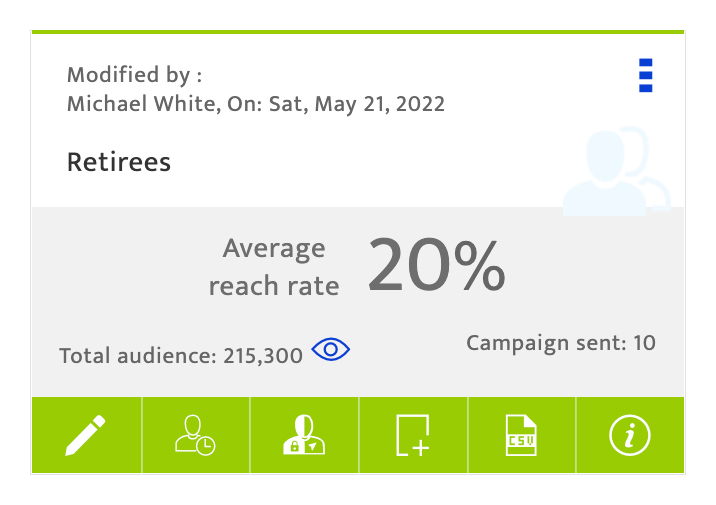
Task: Select the user with padlock permissions icon
Action: point(304,435)
